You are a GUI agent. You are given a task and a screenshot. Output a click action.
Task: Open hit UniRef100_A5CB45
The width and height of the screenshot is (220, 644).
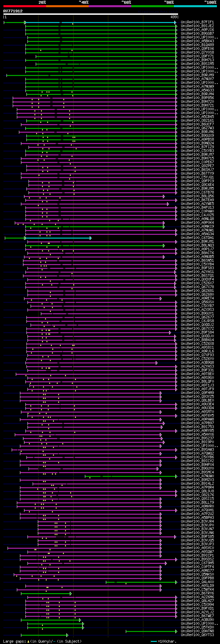click(197, 117)
